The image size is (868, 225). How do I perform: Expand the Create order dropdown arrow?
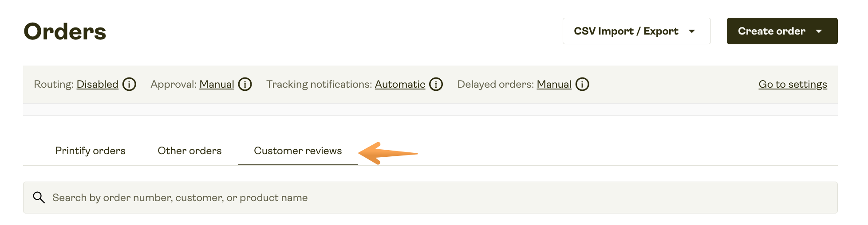point(819,31)
